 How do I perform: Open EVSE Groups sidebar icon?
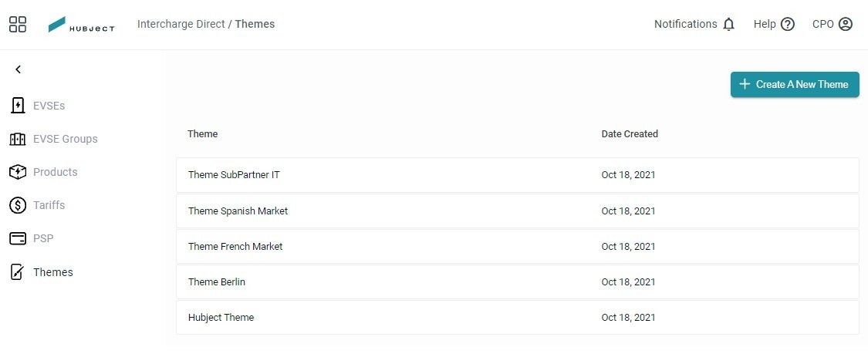tap(18, 139)
